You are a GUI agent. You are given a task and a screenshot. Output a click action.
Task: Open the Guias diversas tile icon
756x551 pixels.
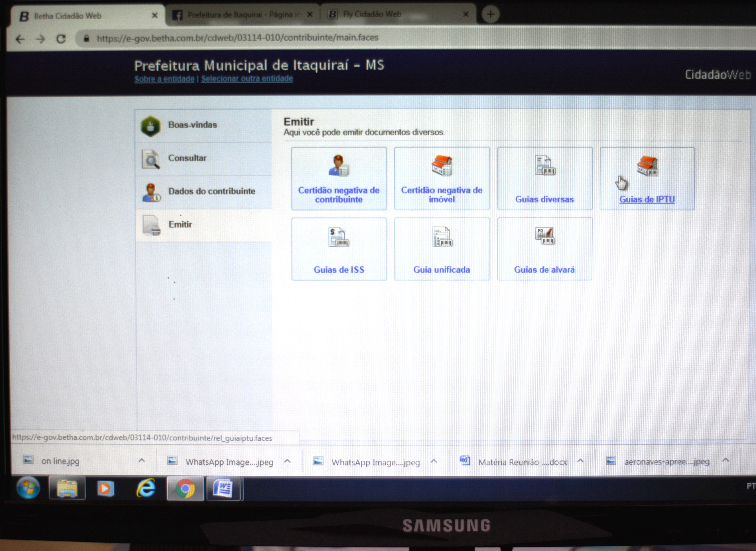(545, 165)
